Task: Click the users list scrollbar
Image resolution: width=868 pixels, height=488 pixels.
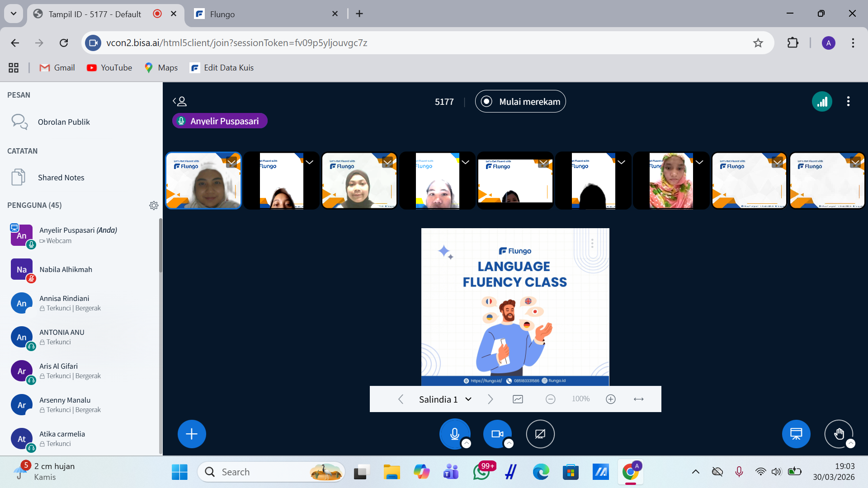Action: pyautogui.click(x=160, y=245)
